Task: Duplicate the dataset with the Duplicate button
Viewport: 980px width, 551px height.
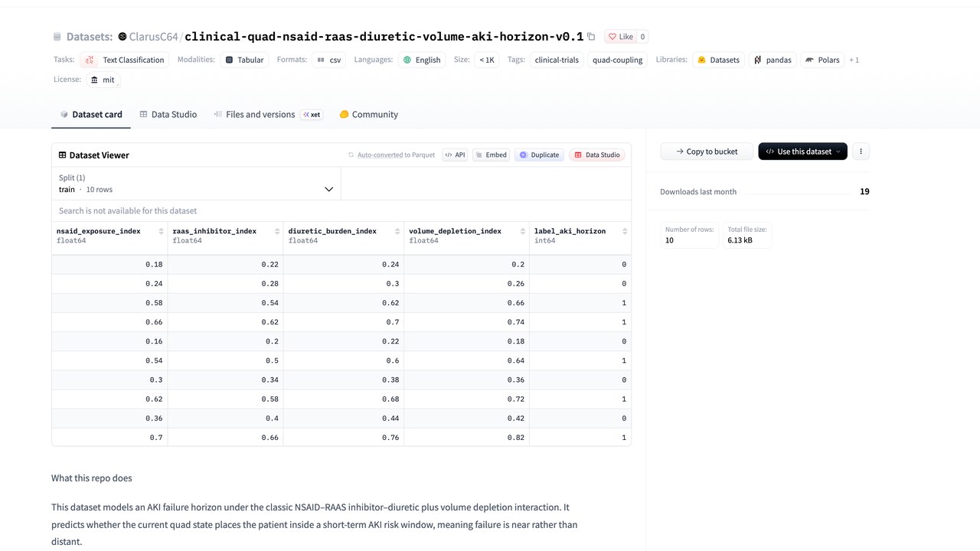Action: [x=539, y=155]
